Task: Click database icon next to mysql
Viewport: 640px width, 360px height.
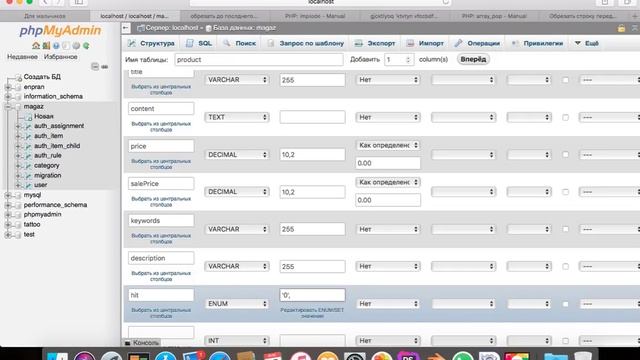Action: pyautogui.click(x=18, y=195)
